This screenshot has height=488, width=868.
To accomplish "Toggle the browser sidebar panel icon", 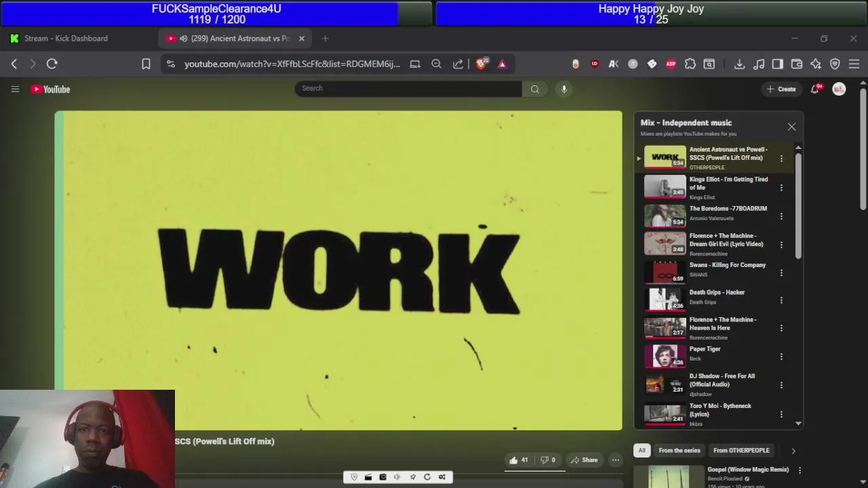I will [778, 64].
